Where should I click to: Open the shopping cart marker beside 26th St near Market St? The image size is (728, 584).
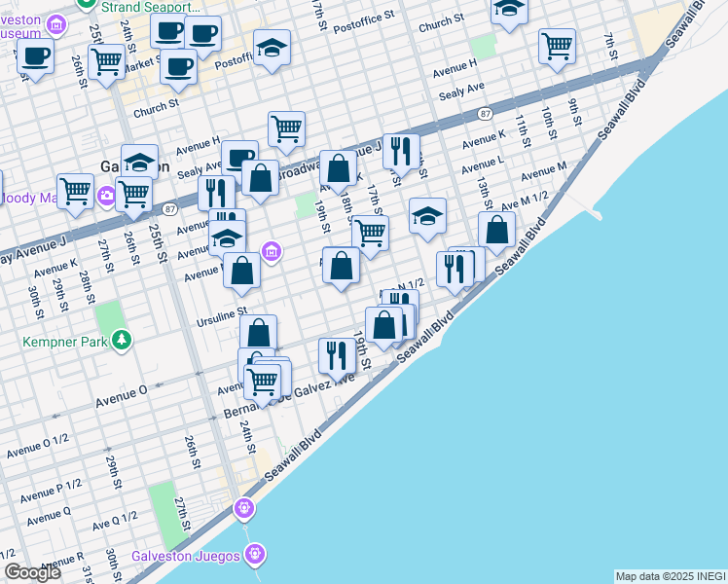click(106, 63)
